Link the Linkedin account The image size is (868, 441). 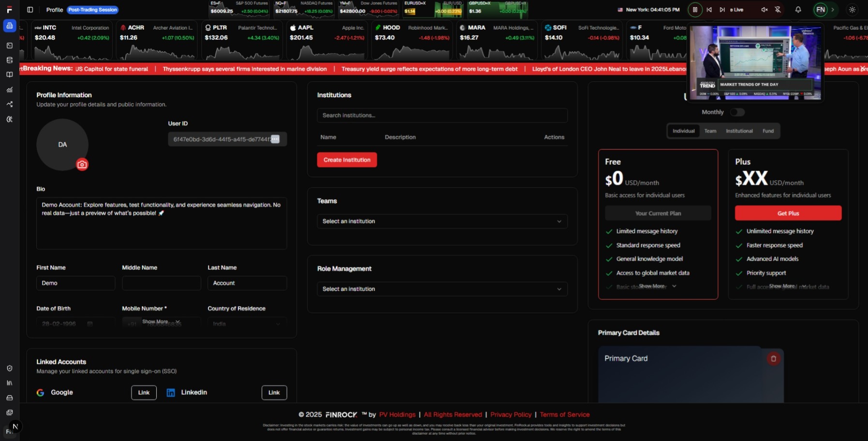(x=274, y=393)
